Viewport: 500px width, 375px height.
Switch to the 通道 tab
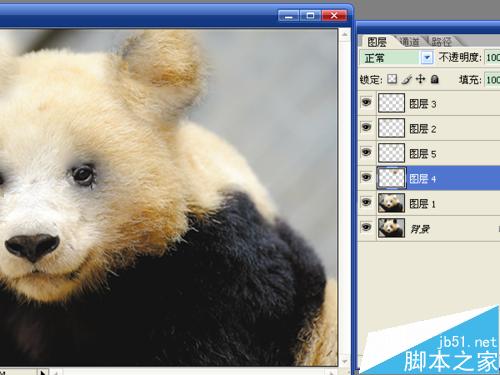[x=409, y=42]
